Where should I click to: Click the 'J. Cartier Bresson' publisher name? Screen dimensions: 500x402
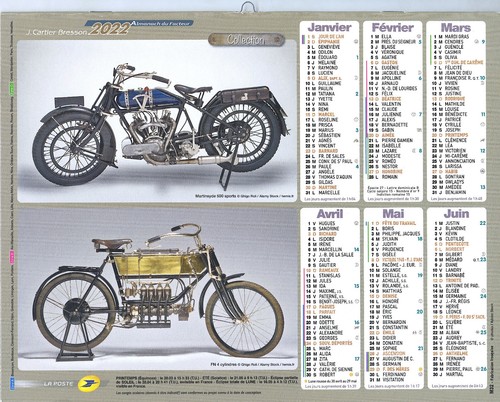tap(57, 32)
